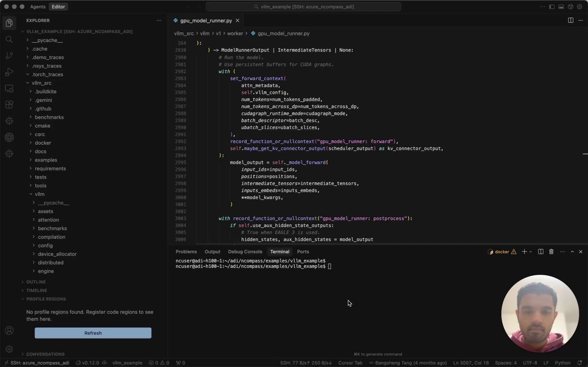Toggle panel visibility in the title bar
Image resolution: width=588 pixels, height=367 pixels.
[x=561, y=7]
